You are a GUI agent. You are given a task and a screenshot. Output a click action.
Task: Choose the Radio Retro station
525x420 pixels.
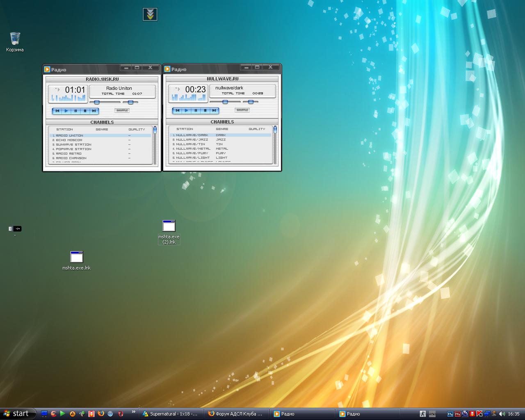tap(68, 153)
